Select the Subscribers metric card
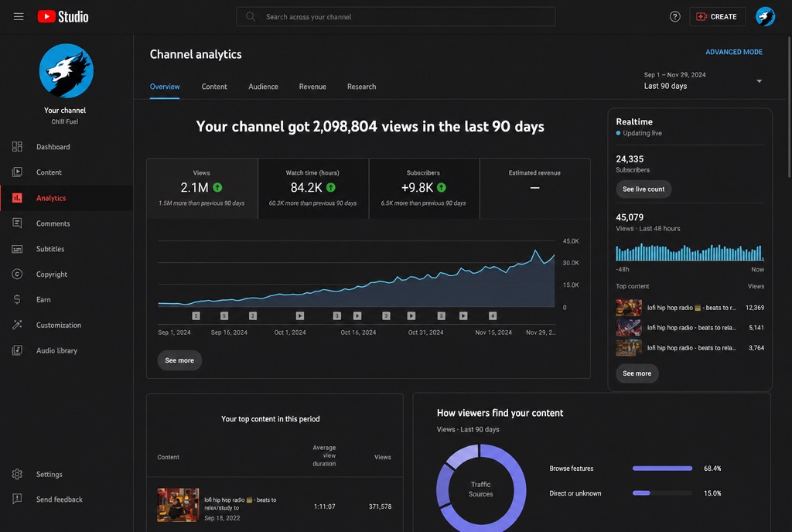 [424, 189]
